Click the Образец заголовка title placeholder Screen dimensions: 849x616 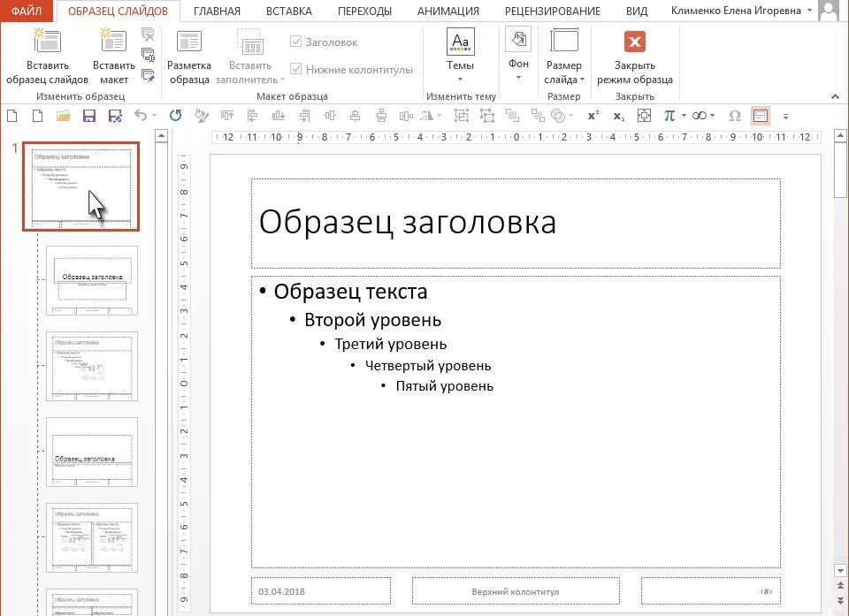point(516,223)
